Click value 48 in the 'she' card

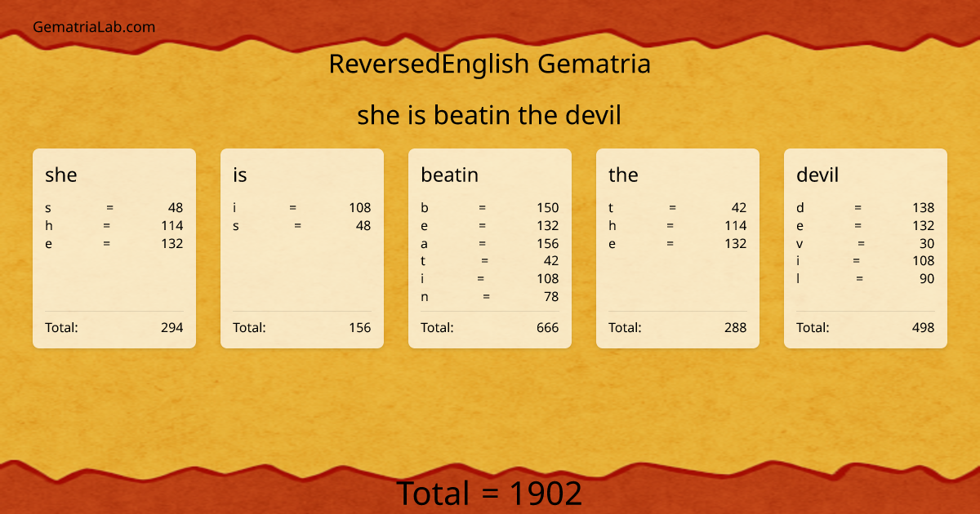[x=176, y=208]
